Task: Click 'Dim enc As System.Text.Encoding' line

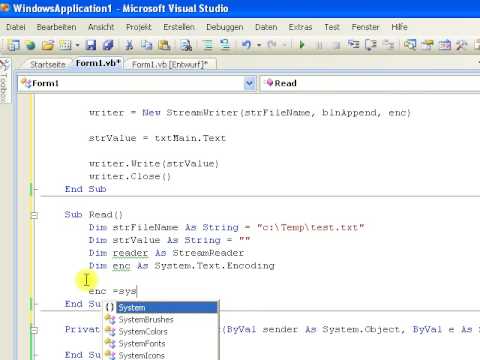Action: 182,266
